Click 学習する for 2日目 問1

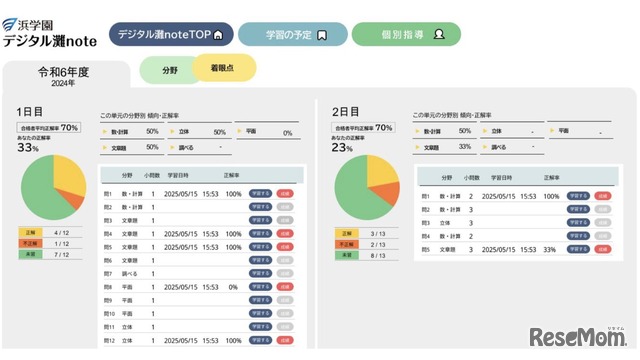click(x=578, y=196)
